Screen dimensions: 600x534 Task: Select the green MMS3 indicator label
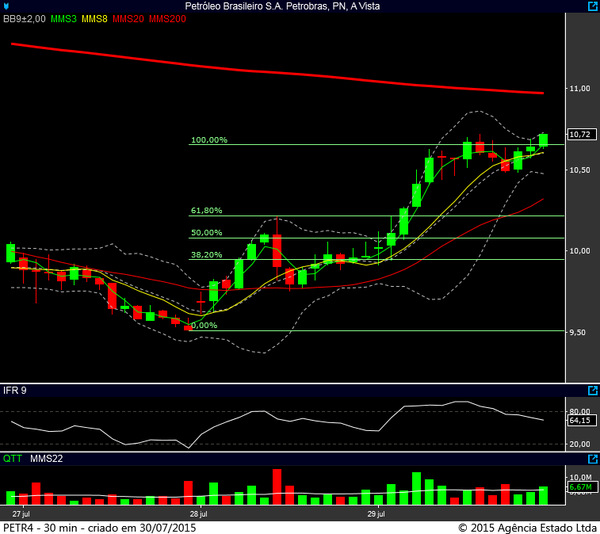point(64,19)
